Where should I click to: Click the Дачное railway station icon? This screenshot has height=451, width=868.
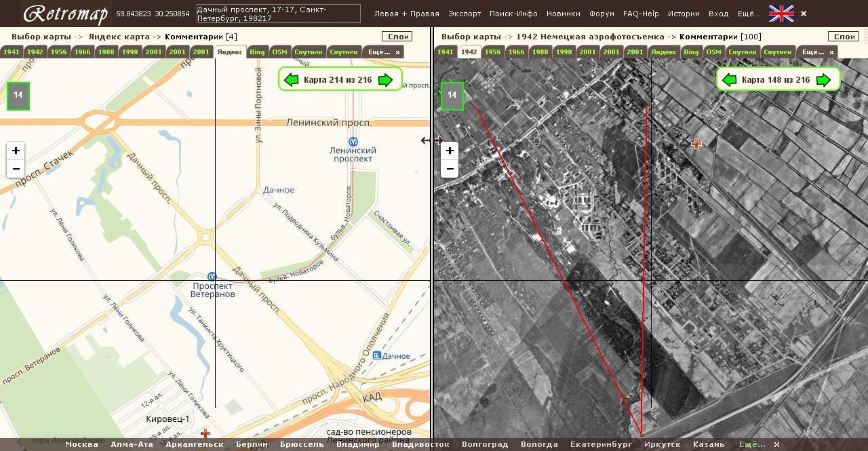[x=376, y=355]
